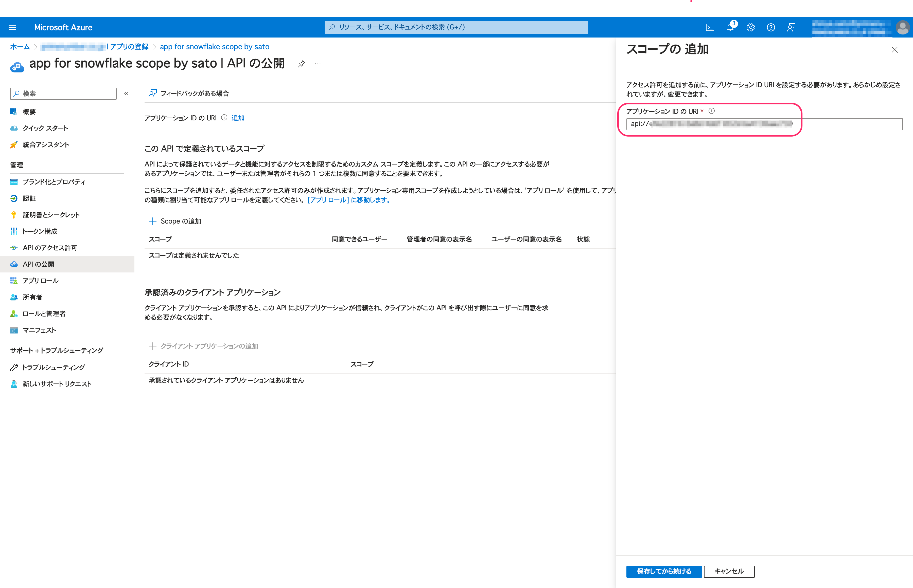Click the トラブルシューティング wrench icon
This screenshot has height=588, width=913.
point(14,367)
